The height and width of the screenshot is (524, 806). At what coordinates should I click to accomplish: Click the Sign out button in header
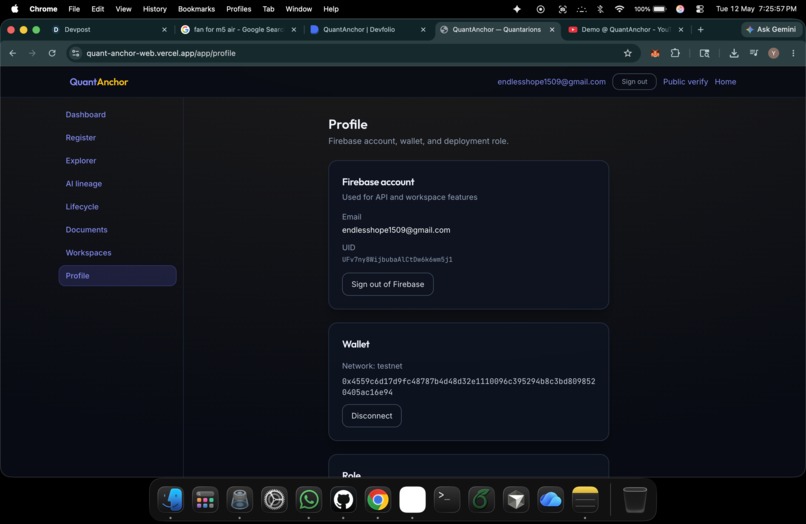[634, 82]
